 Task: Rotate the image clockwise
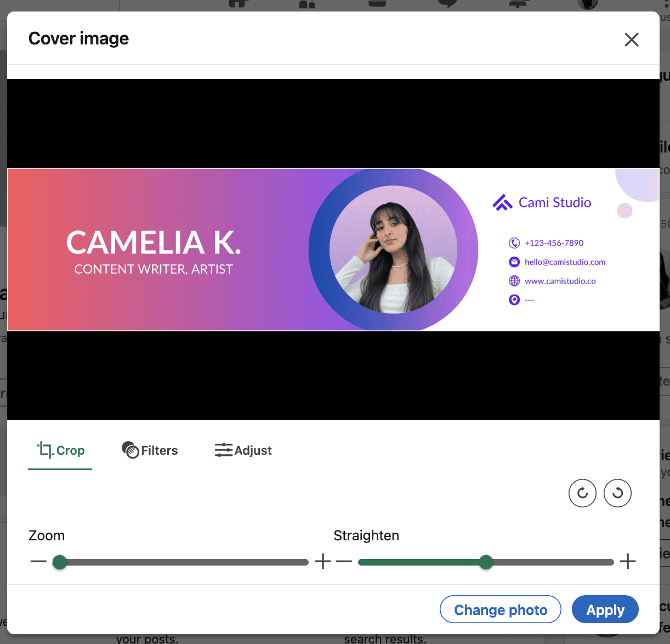[x=582, y=493]
